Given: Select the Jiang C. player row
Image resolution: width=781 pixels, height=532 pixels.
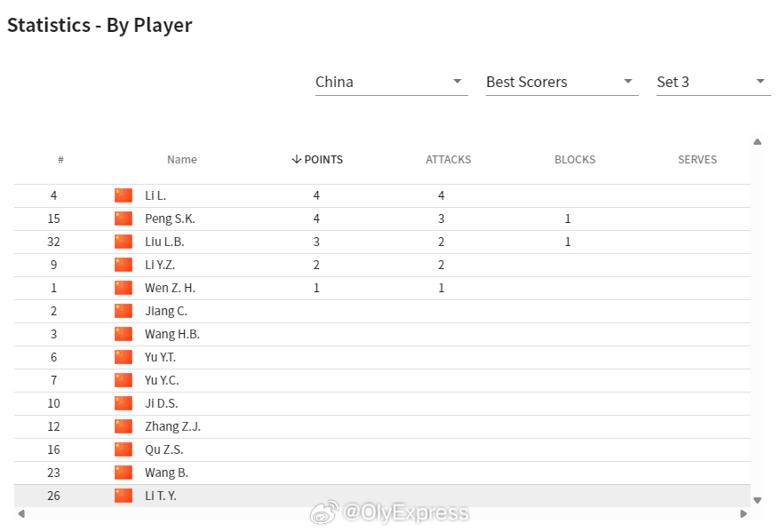Looking at the screenshot, I should [x=382, y=311].
